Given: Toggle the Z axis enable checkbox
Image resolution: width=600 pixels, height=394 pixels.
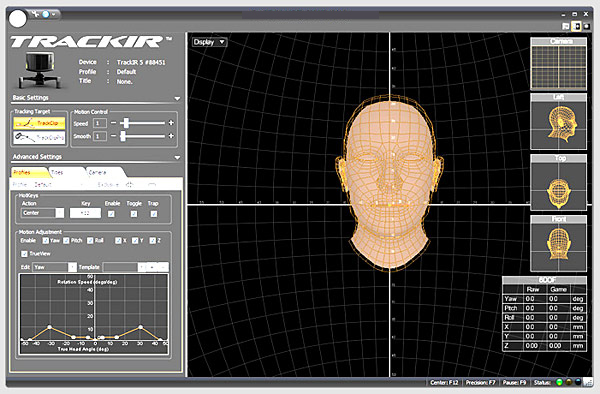Looking at the screenshot, I should [x=153, y=241].
